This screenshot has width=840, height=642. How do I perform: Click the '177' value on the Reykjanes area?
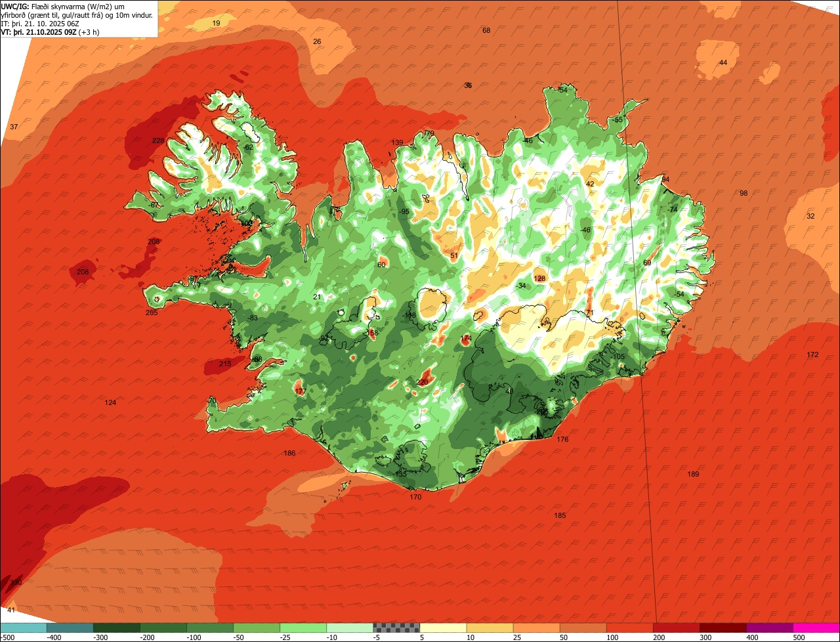(x=301, y=392)
